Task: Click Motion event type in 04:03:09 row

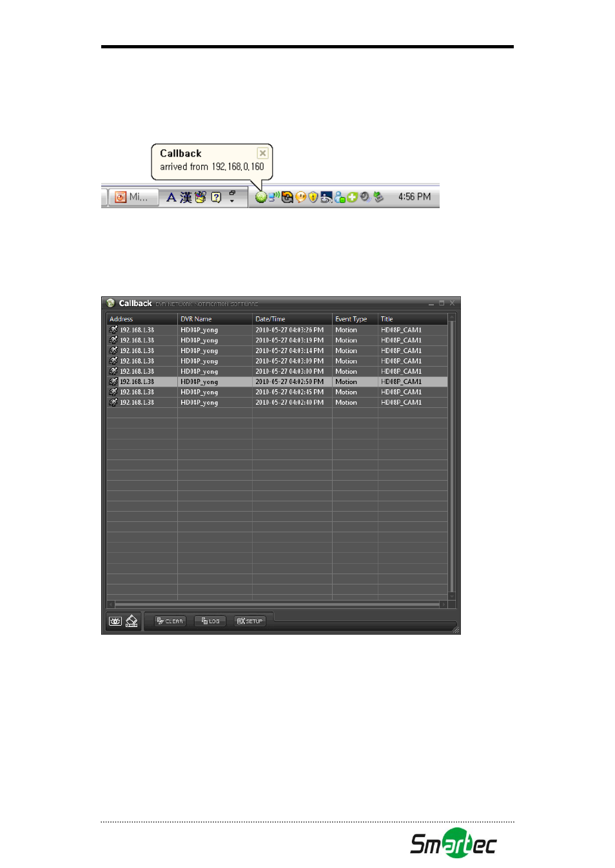Action: pyautogui.click(x=346, y=361)
